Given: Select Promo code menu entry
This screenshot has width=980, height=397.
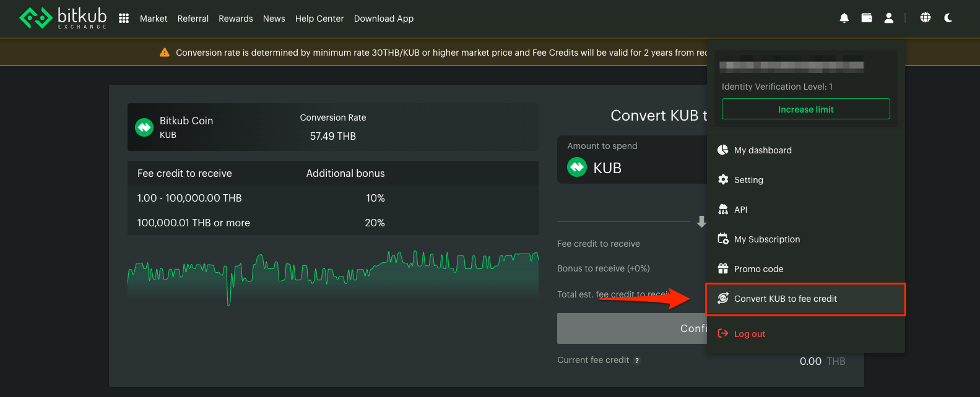Looking at the screenshot, I should click(x=805, y=268).
